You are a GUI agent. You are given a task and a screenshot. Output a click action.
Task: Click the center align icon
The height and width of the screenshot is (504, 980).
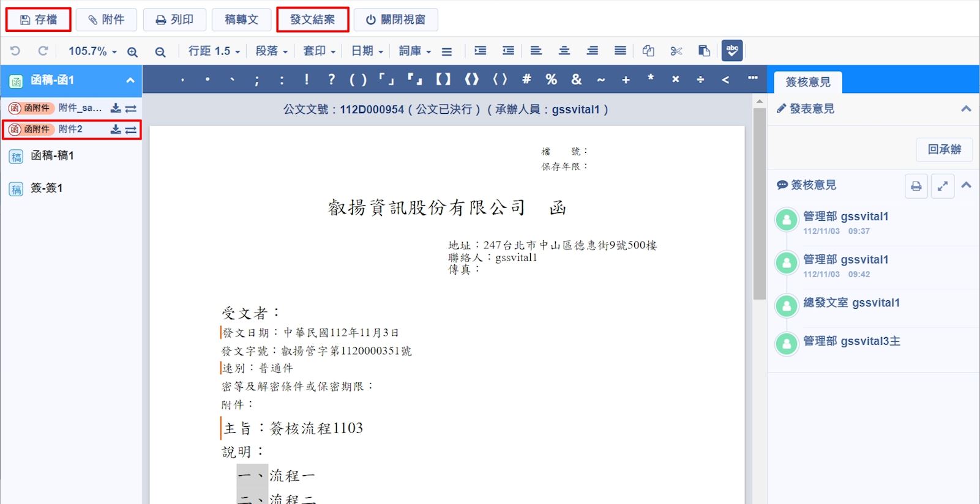pyautogui.click(x=564, y=51)
